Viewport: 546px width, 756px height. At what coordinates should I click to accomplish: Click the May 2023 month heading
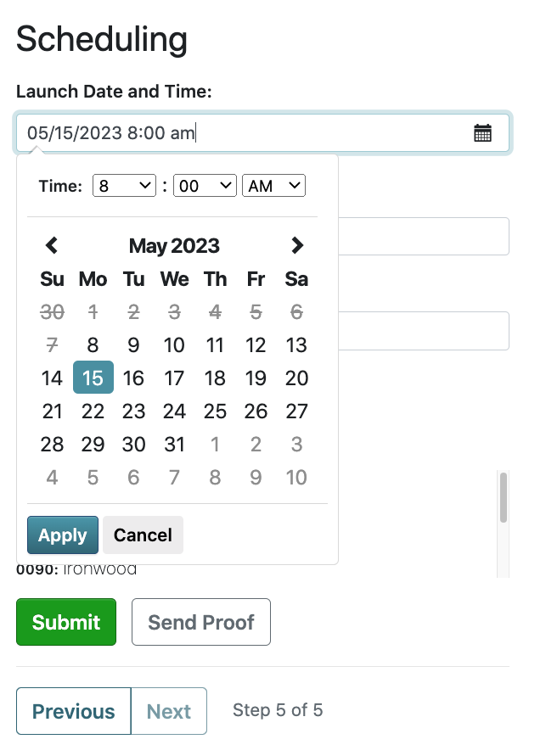click(x=174, y=245)
